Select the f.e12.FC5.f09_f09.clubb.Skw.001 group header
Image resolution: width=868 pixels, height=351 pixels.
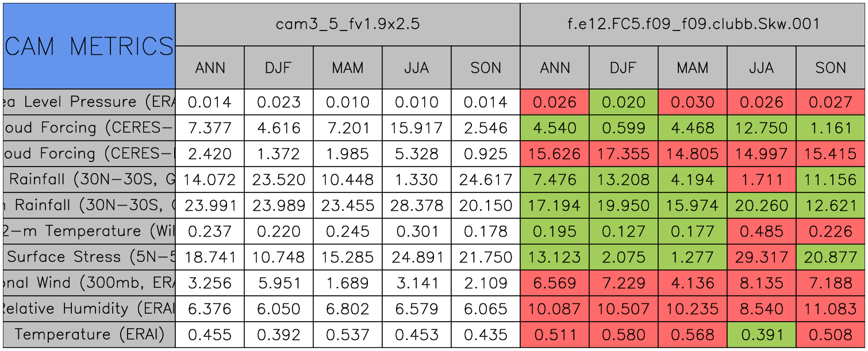(x=692, y=24)
